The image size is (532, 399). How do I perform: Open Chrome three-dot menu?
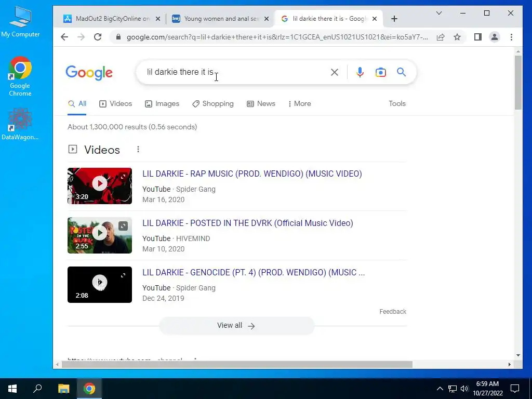(x=511, y=37)
